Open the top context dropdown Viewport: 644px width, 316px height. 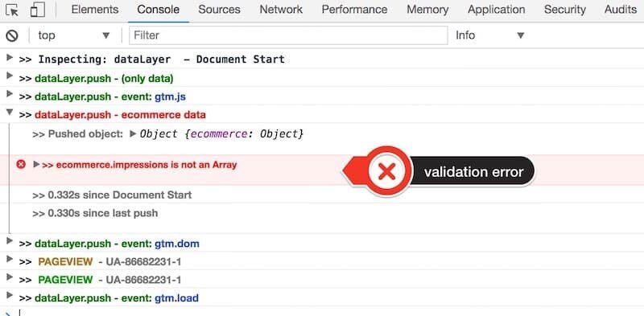(x=74, y=35)
